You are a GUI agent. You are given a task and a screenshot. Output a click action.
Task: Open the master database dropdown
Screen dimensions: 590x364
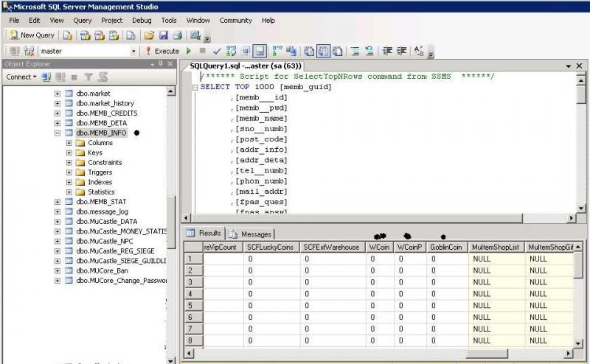[133, 51]
